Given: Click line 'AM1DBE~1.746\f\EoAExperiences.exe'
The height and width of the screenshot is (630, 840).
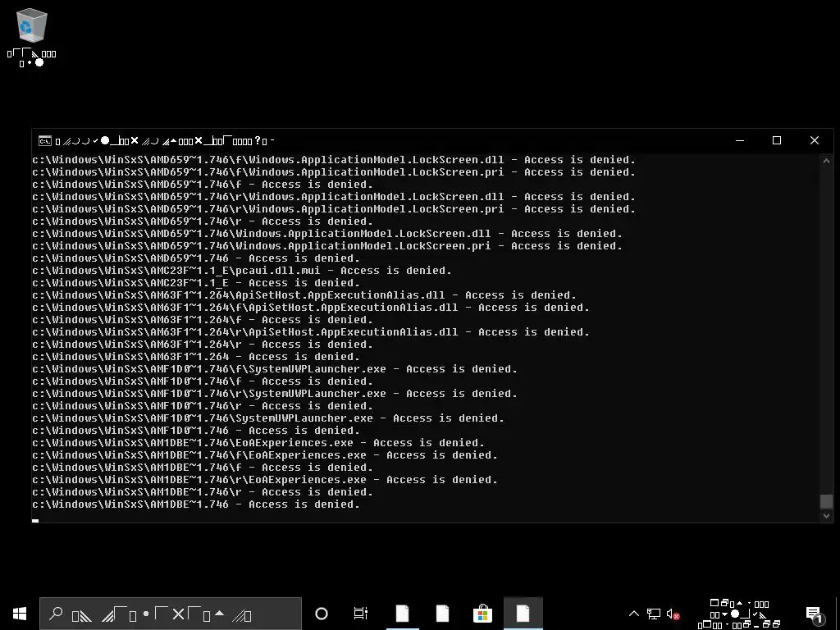Looking at the screenshot, I should tap(265, 455).
